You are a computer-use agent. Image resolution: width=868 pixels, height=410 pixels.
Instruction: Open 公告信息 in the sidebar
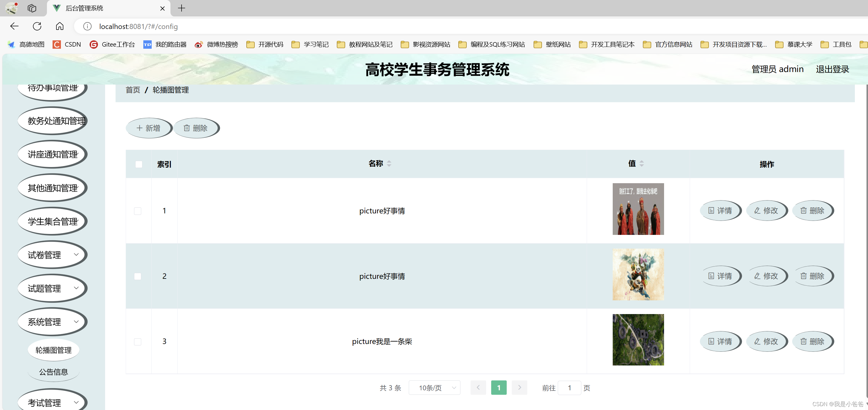pos(53,372)
